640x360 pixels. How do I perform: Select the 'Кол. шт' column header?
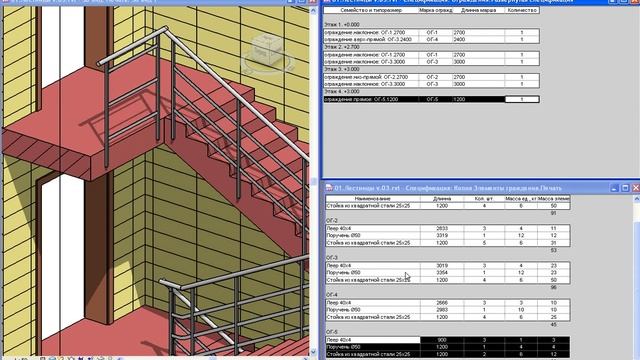coord(484,199)
